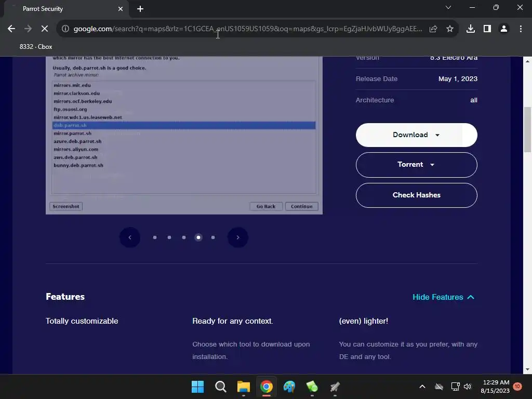Open network status tray icon
The image size is (532, 399).
point(455,387)
